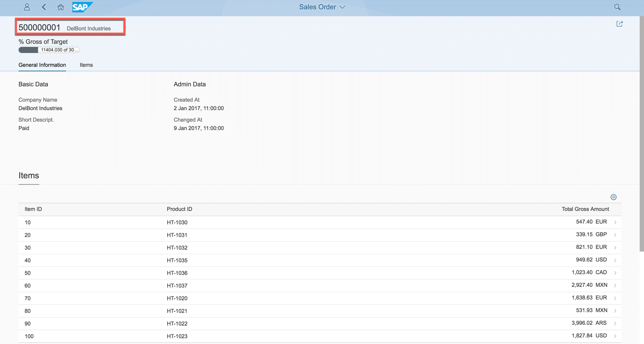Image resolution: width=644 pixels, height=344 pixels.
Task: Click the Item ID column header
Action: click(33, 209)
